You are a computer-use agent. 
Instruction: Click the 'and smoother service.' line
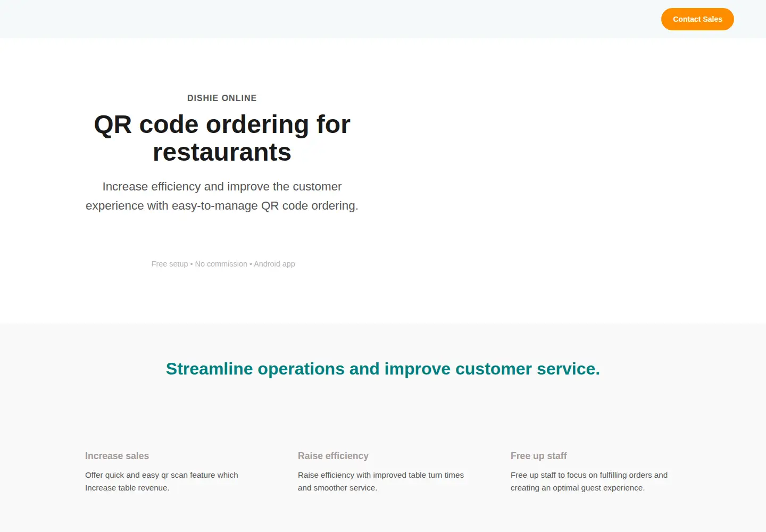[x=337, y=488]
